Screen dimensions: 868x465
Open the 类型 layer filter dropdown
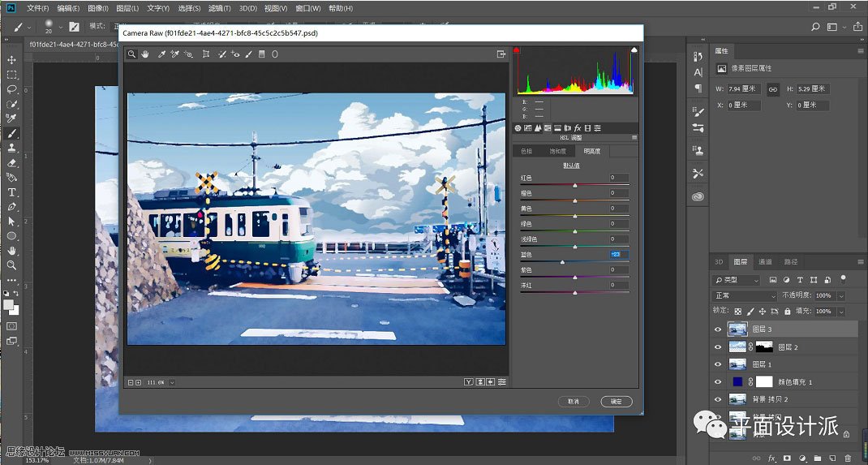(737, 280)
